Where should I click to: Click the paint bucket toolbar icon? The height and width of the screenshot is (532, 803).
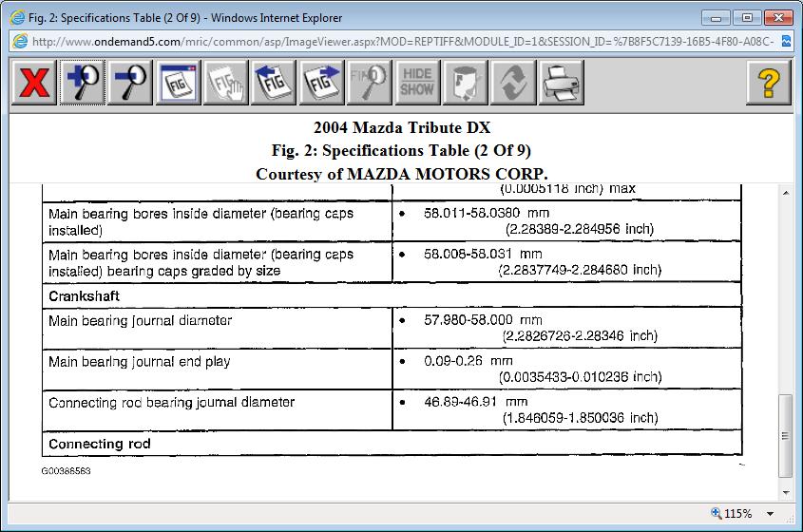465,84
